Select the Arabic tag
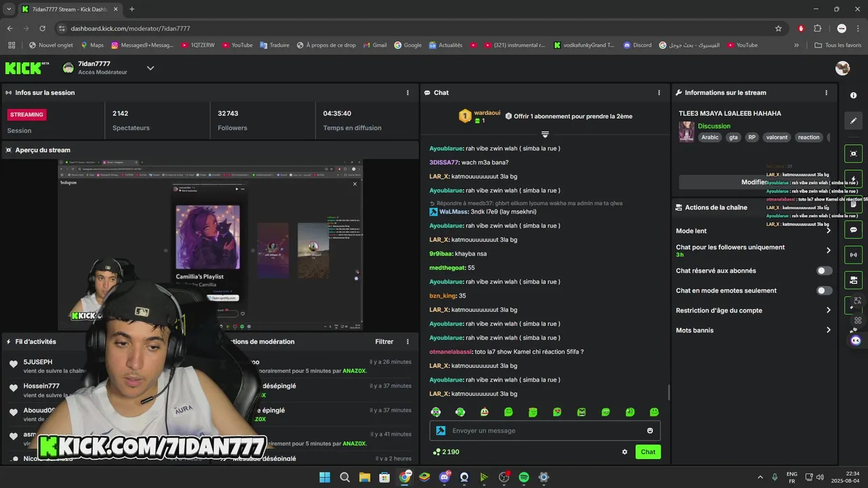The height and width of the screenshot is (488, 868). coord(710,137)
